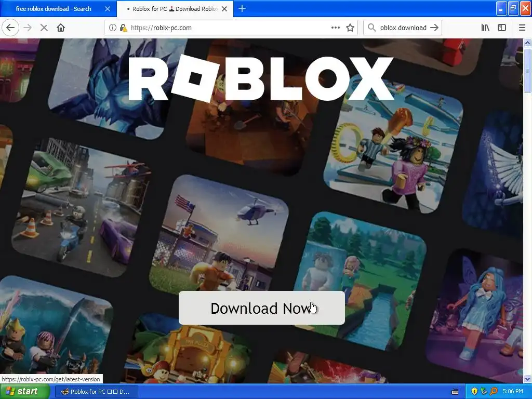Open a new tab with plus button
532x399 pixels.
pos(242,8)
